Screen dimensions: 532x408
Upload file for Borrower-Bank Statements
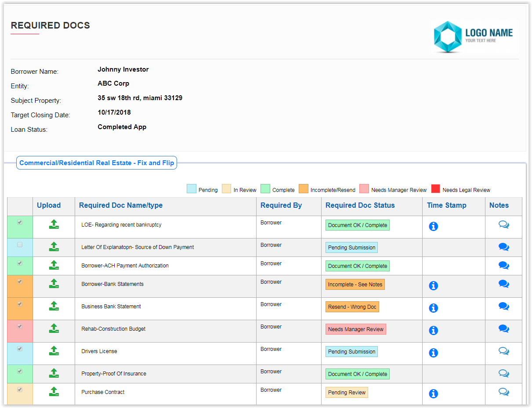pos(54,283)
